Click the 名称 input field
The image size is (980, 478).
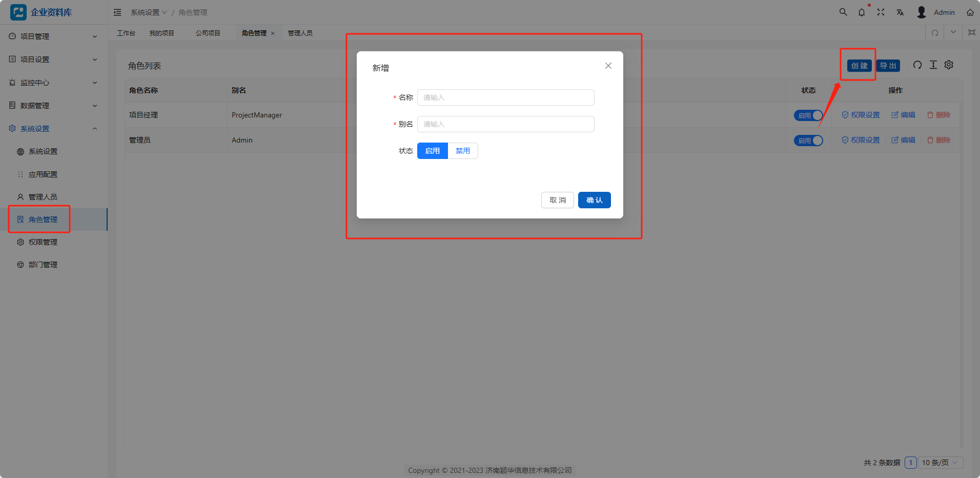tap(506, 97)
